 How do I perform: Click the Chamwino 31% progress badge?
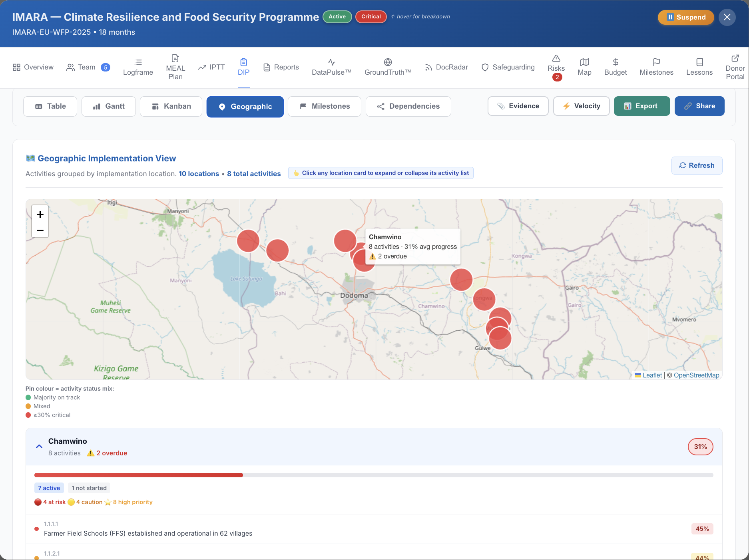pos(701,447)
